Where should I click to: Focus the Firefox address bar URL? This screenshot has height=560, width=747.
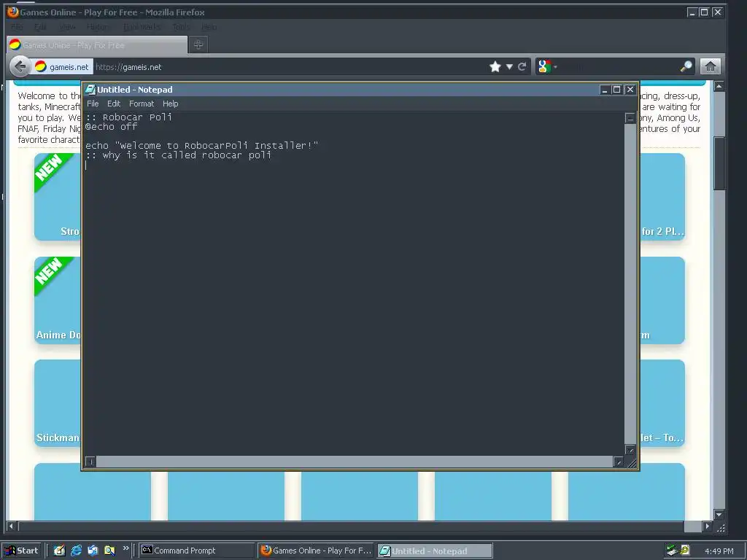tap(290, 66)
